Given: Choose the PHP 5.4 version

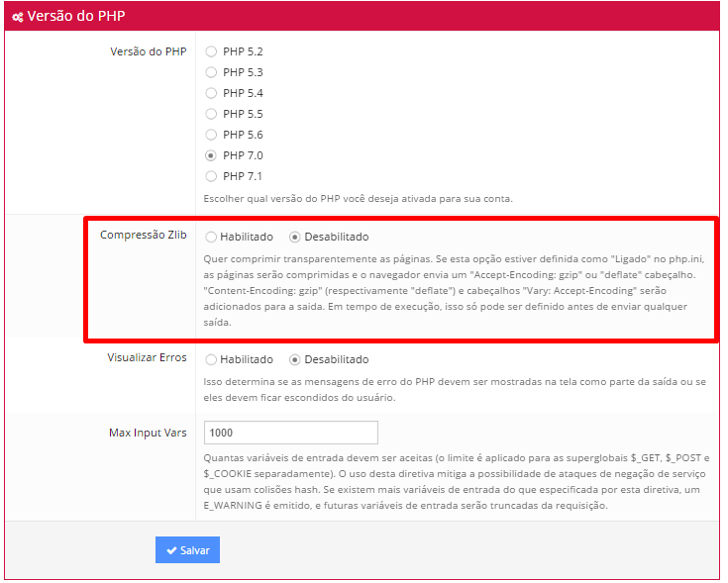Looking at the screenshot, I should tap(211, 93).
